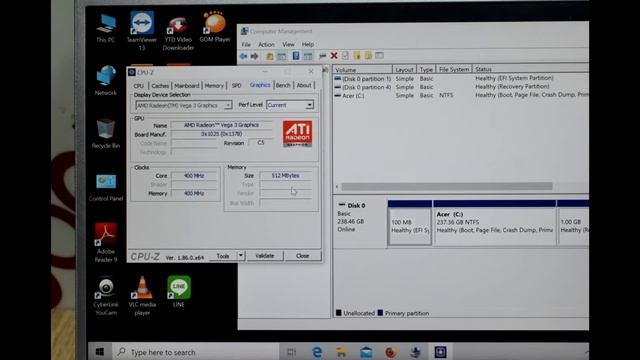
Task: Switch to Caches tab in CPU-Z
Action: [x=160, y=86]
